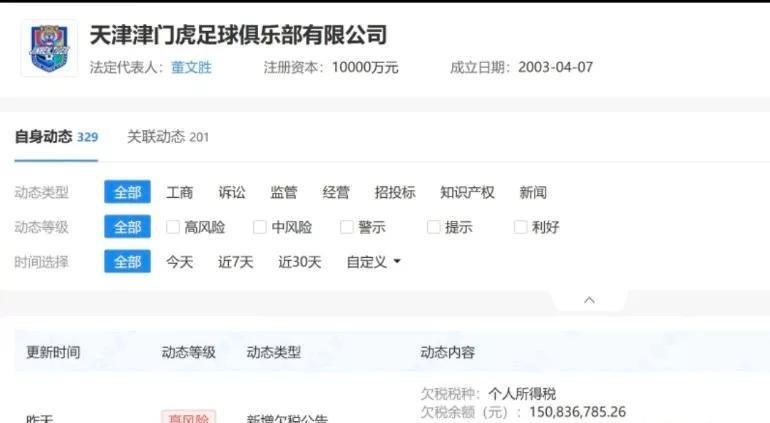Check the 高风险 checkbox

(173, 227)
